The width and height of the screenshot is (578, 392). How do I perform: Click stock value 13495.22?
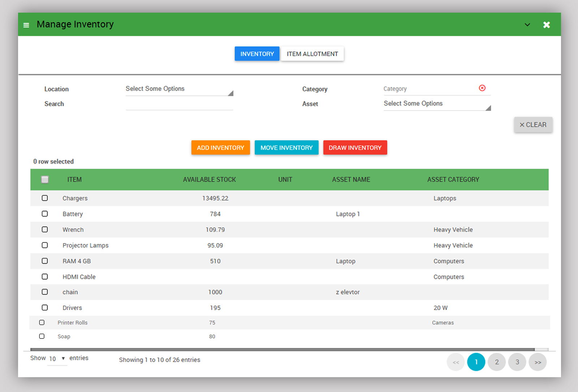(215, 198)
